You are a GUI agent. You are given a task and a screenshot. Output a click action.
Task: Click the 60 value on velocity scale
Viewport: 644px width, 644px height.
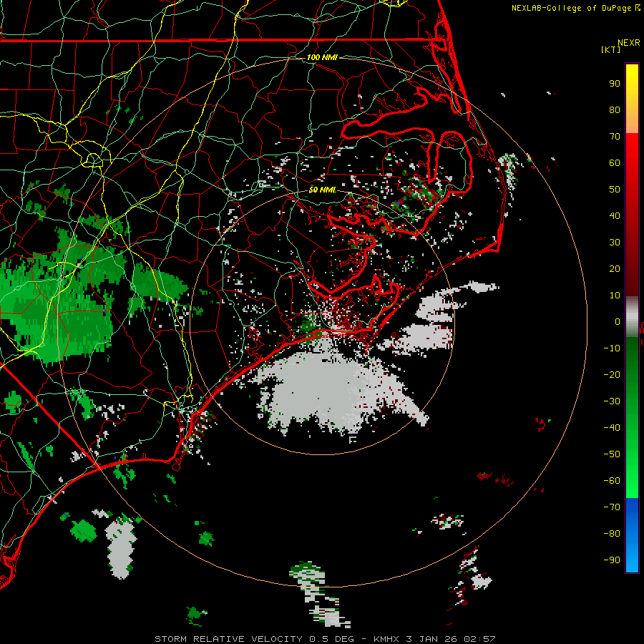click(615, 163)
